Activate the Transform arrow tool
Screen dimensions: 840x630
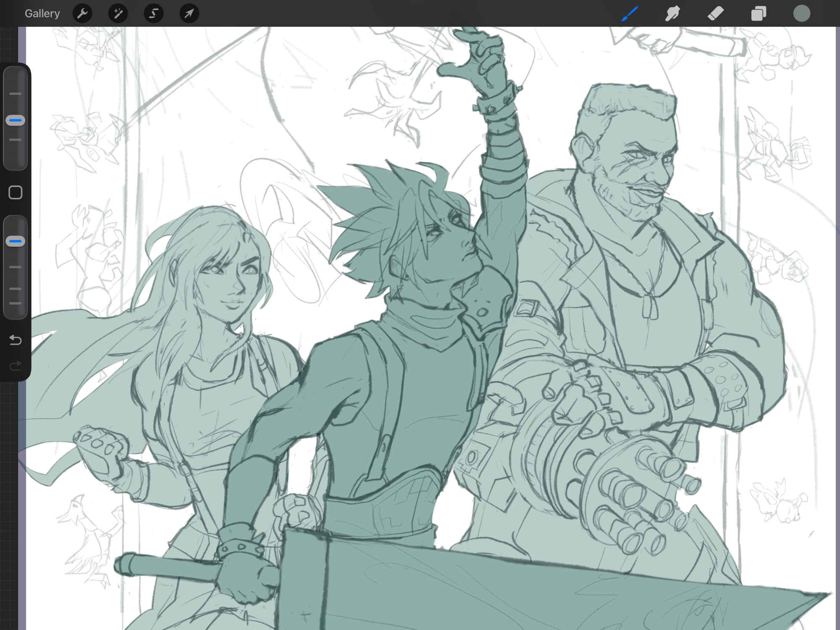click(x=189, y=13)
